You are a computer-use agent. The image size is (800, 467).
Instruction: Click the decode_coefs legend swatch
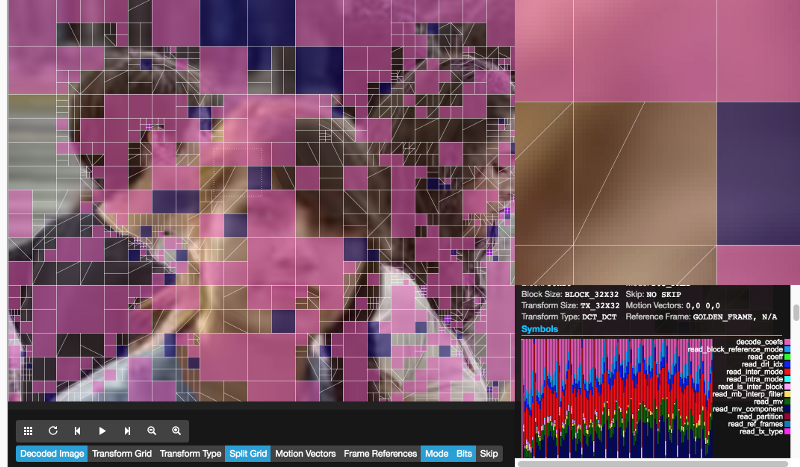point(787,342)
